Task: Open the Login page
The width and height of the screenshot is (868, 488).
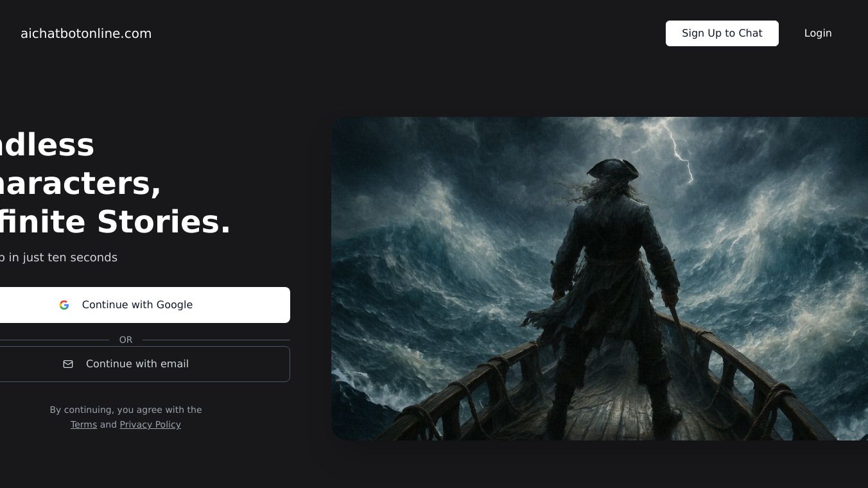Action: pyautogui.click(x=818, y=33)
